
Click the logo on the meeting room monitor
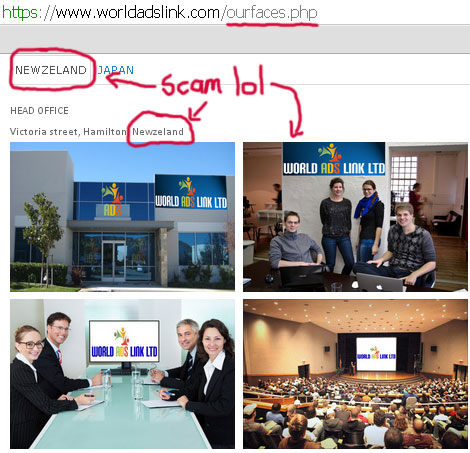[124, 341]
